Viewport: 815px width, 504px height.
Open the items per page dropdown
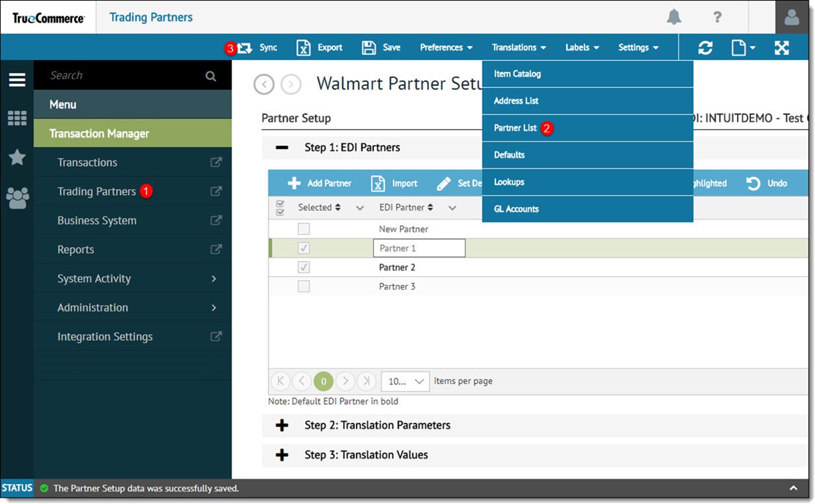(405, 381)
